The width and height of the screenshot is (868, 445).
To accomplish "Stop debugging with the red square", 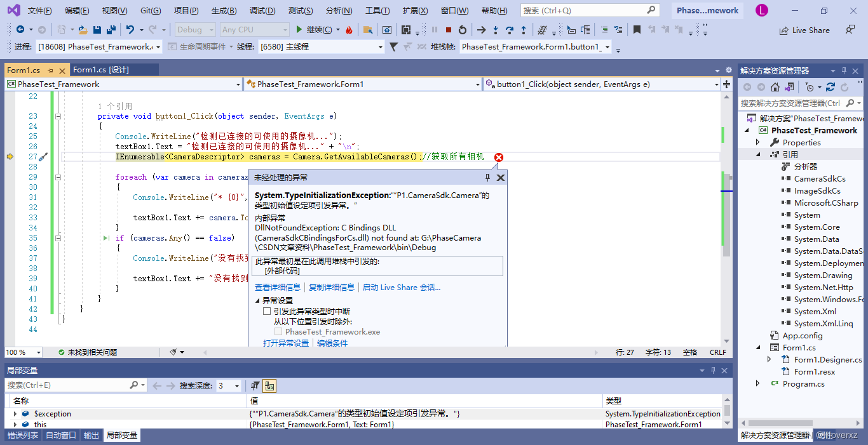I will (449, 30).
